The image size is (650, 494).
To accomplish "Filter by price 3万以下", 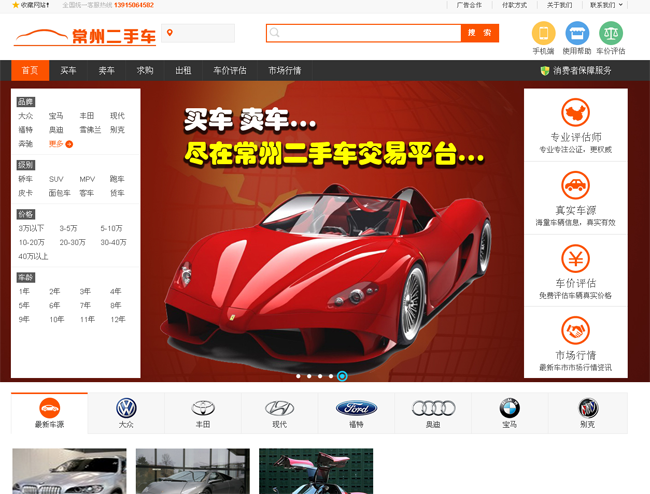I will (31, 228).
